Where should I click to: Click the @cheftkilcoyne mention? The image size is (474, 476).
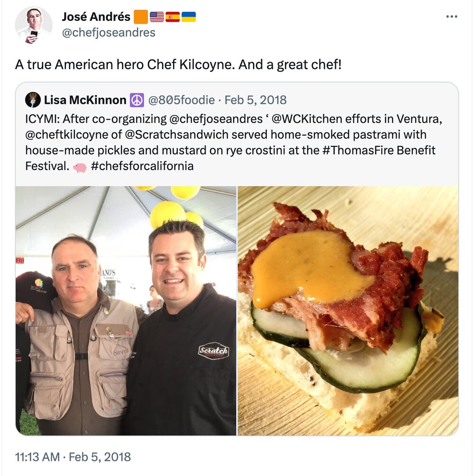pos(66,135)
